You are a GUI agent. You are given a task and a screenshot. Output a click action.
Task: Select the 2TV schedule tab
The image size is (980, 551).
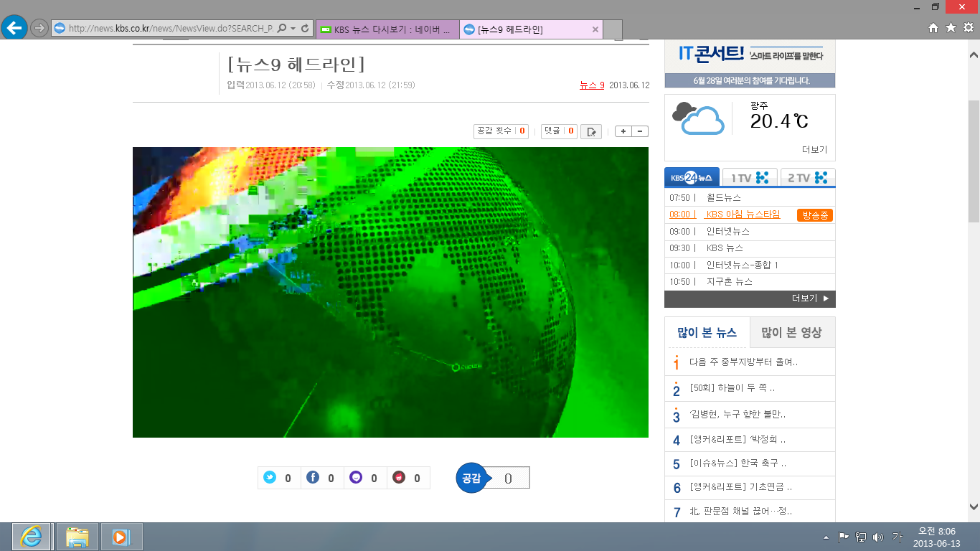pyautogui.click(x=808, y=177)
